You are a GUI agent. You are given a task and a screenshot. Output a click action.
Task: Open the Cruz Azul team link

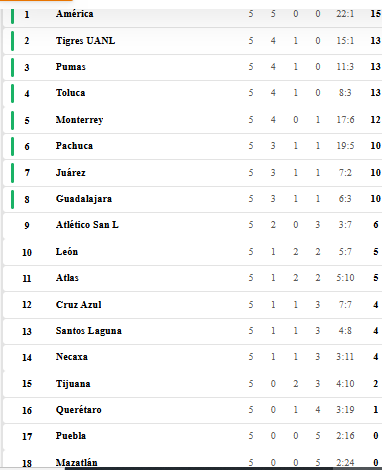pos(79,305)
